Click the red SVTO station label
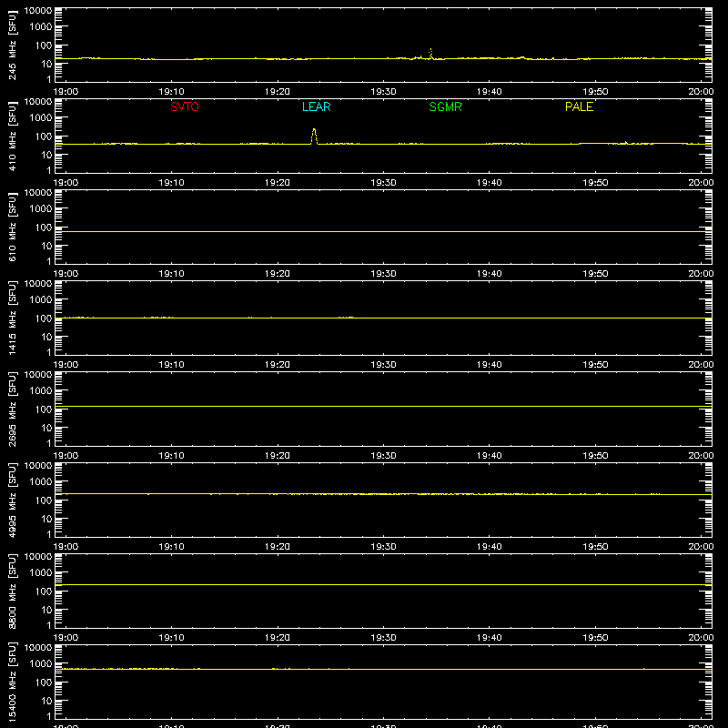The image size is (728, 728). coord(185,106)
